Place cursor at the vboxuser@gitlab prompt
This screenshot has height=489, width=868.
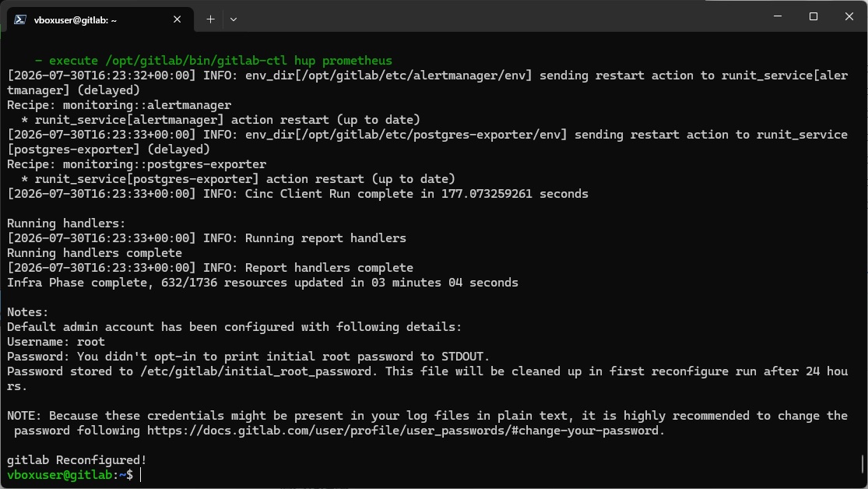coord(141,475)
